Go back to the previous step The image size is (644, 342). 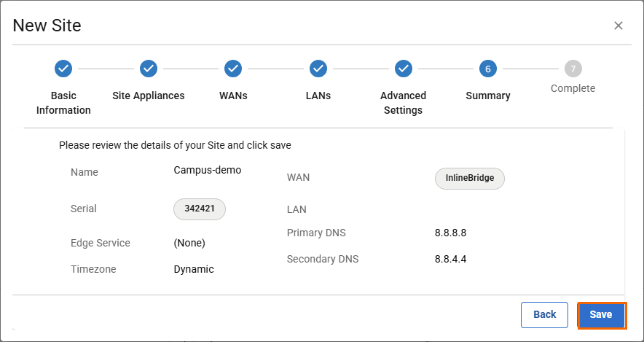(x=544, y=315)
